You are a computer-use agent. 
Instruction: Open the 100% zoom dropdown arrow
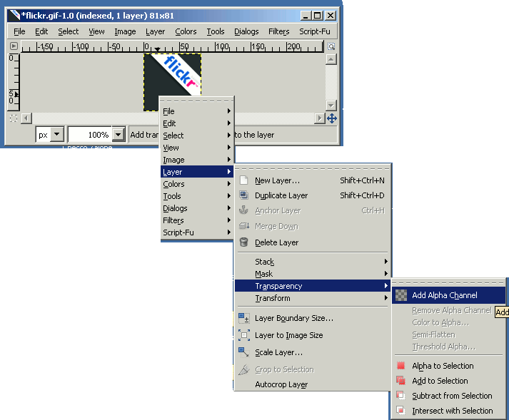tap(119, 134)
